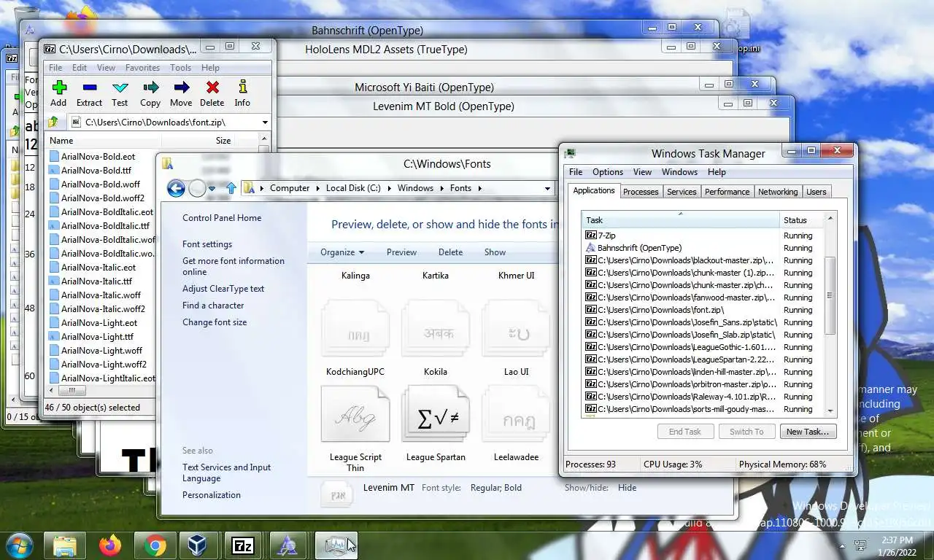Open the 7-Zip address path dropdown

pos(265,122)
